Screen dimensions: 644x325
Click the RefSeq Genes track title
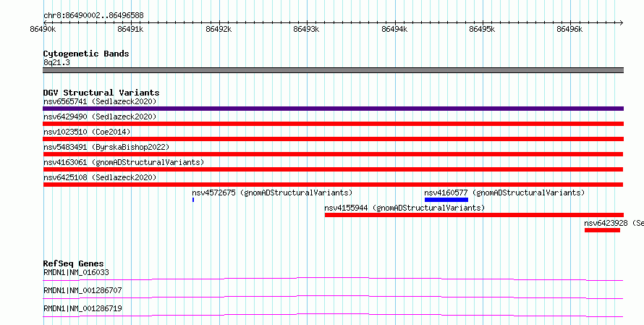tap(74, 263)
